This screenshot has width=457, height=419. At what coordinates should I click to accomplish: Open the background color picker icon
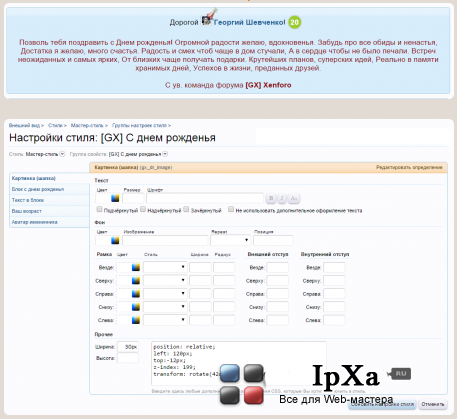115,240
